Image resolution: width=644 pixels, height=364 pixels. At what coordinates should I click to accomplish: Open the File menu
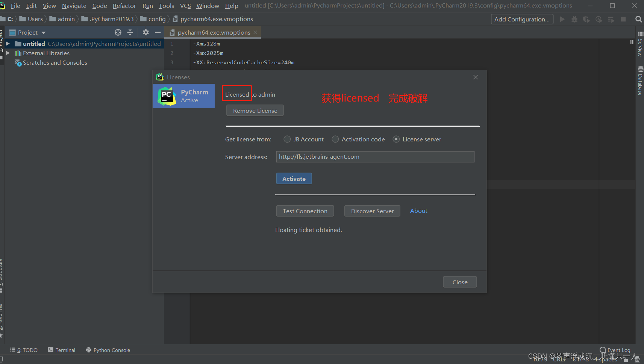(x=15, y=6)
